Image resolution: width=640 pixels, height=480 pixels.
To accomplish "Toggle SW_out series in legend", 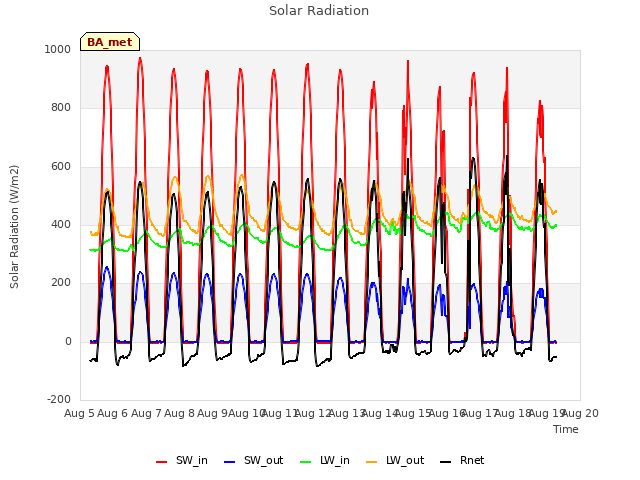I will point(253,460).
